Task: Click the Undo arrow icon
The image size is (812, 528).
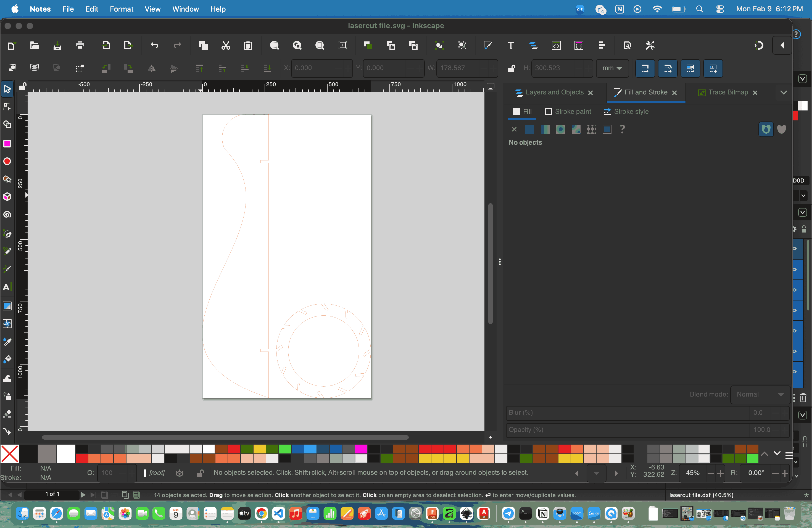Action: [155, 45]
